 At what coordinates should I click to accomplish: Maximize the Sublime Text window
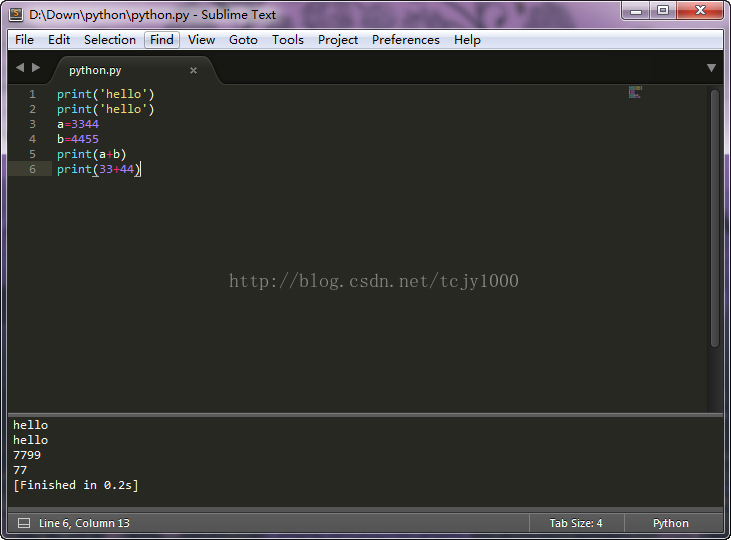tap(662, 11)
